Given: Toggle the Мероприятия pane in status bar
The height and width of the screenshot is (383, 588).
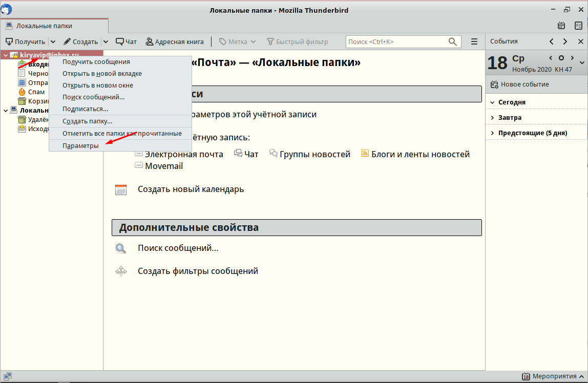Looking at the screenshot, I should pyautogui.click(x=553, y=376).
